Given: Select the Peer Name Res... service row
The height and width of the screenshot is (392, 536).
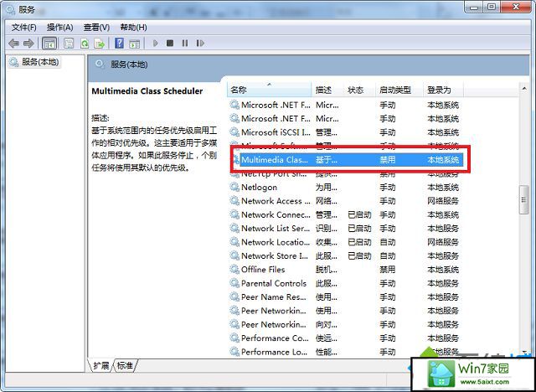Looking at the screenshot, I should pyautogui.click(x=346, y=297).
